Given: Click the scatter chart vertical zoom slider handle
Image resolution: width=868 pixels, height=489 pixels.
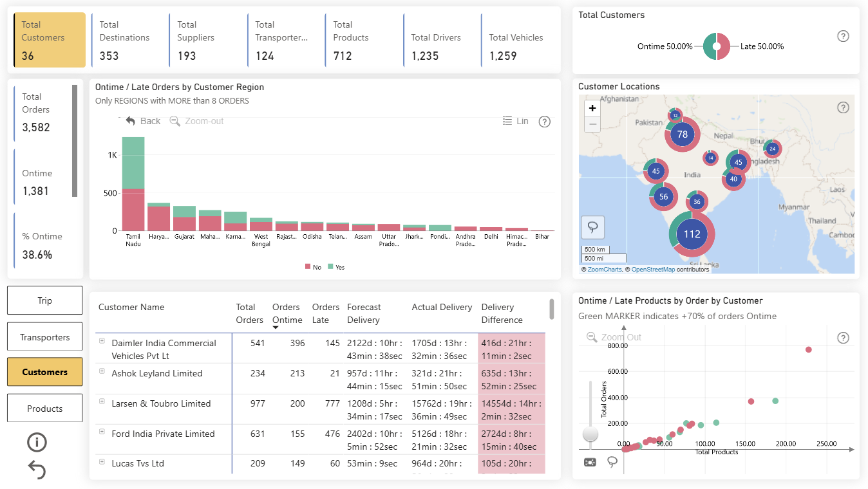Looking at the screenshot, I should [590, 434].
